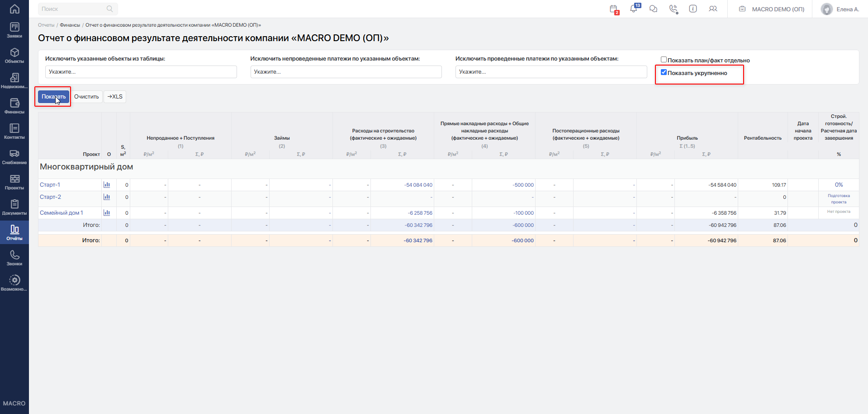Uncheck Показать укрупненно checkbox
868x414 pixels.
coord(664,72)
